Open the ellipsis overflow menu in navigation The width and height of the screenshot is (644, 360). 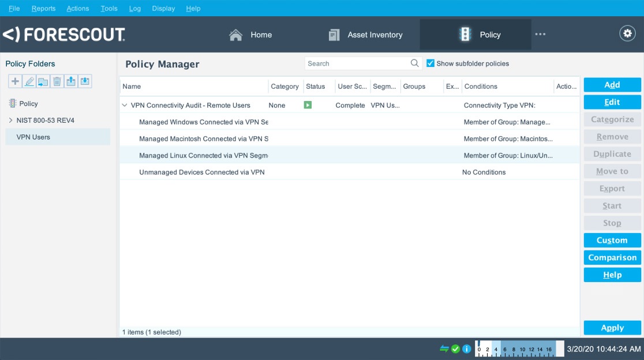(540, 34)
